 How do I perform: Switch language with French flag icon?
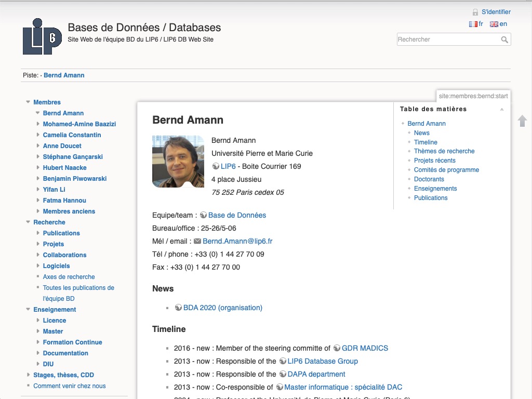[473, 24]
